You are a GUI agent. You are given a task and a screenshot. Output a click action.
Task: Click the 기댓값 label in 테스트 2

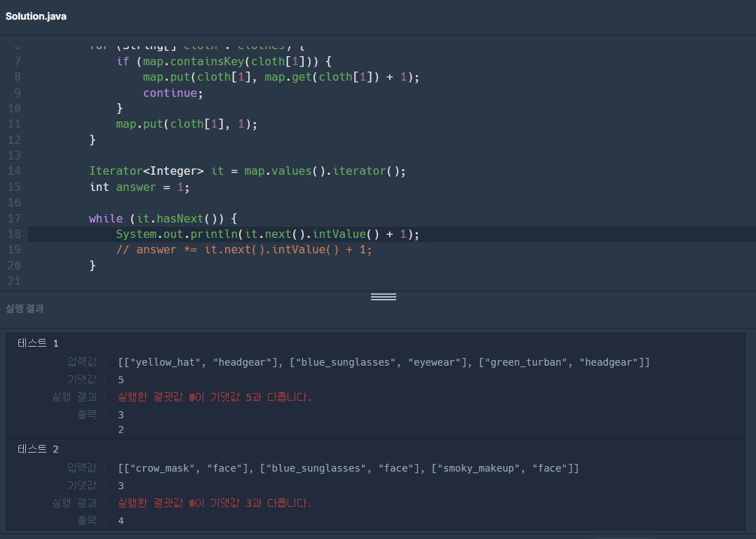pyautogui.click(x=82, y=485)
